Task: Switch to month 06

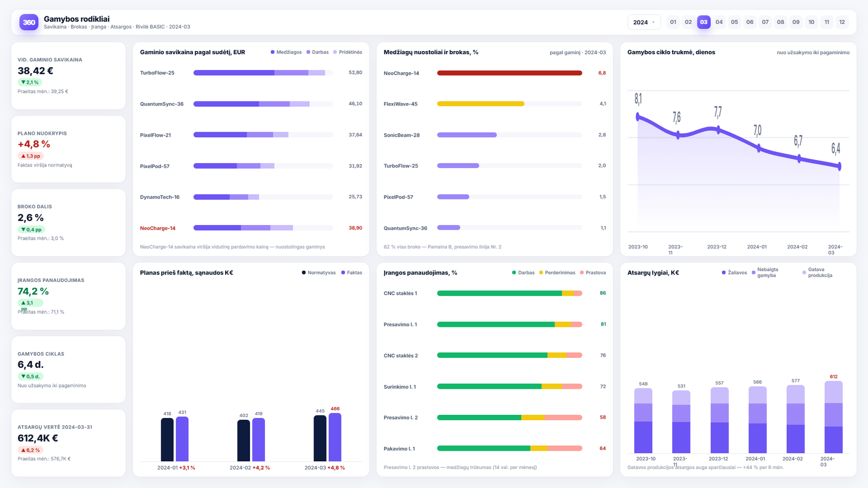Action: pyautogui.click(x=750, y=22)
